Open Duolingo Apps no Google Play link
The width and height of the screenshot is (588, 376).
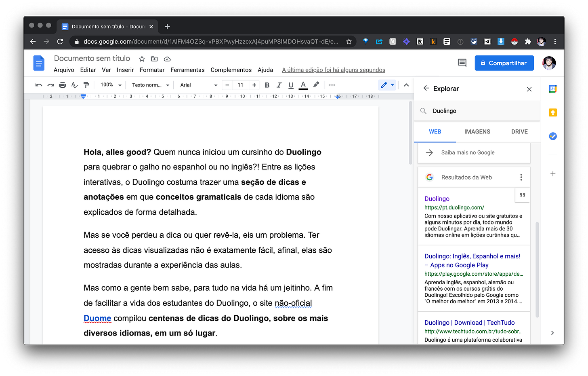pos(472,261)
